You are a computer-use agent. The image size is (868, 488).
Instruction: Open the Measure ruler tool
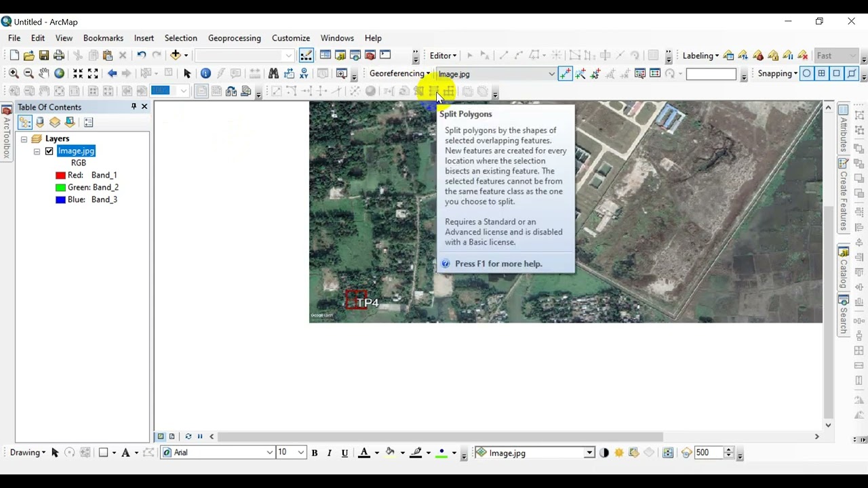pos(254,73)
